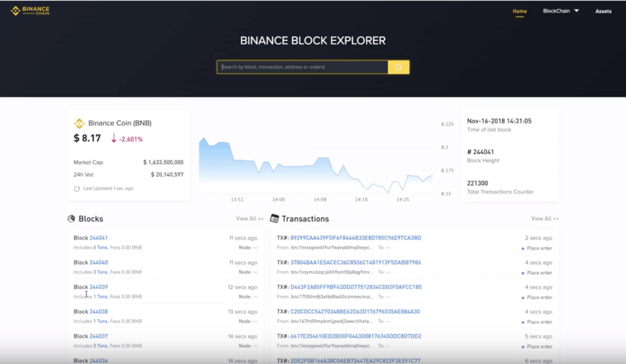The height and width of the screenshot is (364, 626).
Task: Open the BlockChain dropdown menu
Action: (561, 11)
